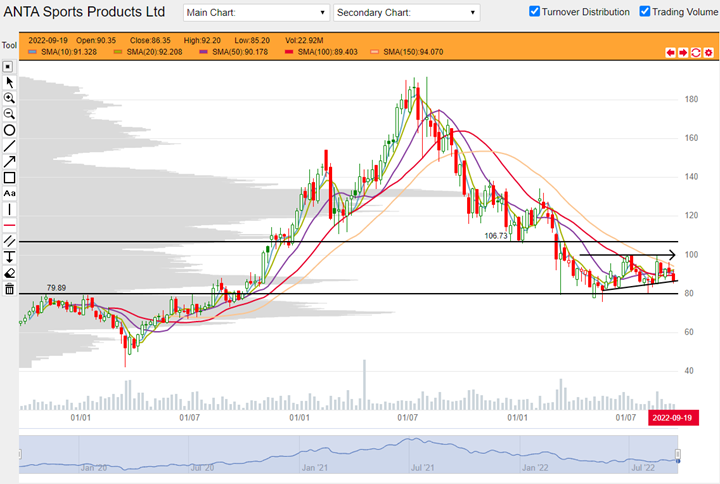Image resolution: width=720 pixels, height=484 pixels.
Task: Select the Aa text annotation tool
Action: pos(9,193)
